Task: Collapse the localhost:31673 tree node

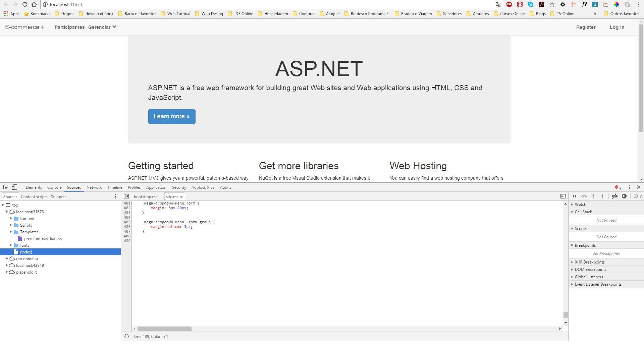Action: 7,212
